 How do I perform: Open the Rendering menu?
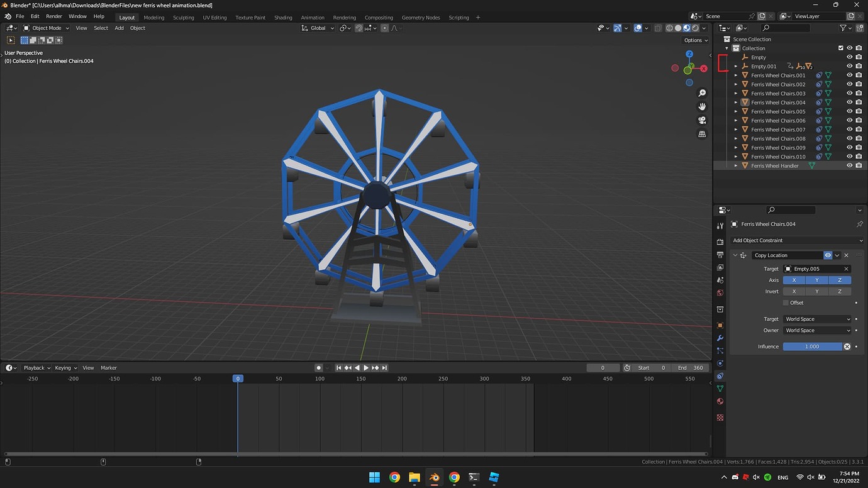click(344, 17)
